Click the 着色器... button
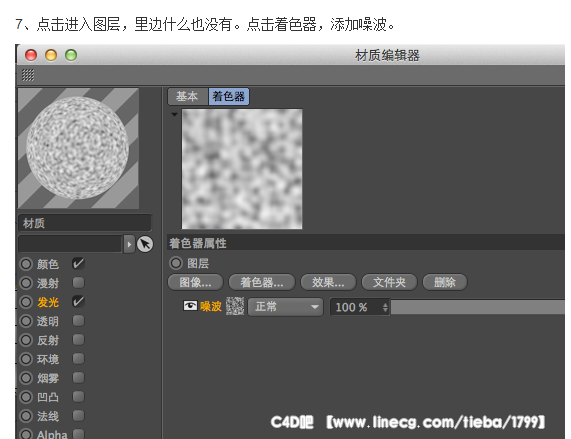571x439 pixels. (262, 282)
